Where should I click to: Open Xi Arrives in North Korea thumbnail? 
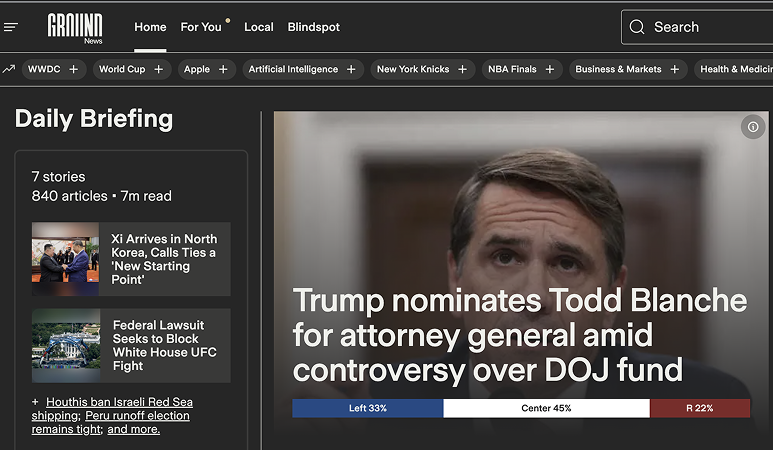click(66, 259)
